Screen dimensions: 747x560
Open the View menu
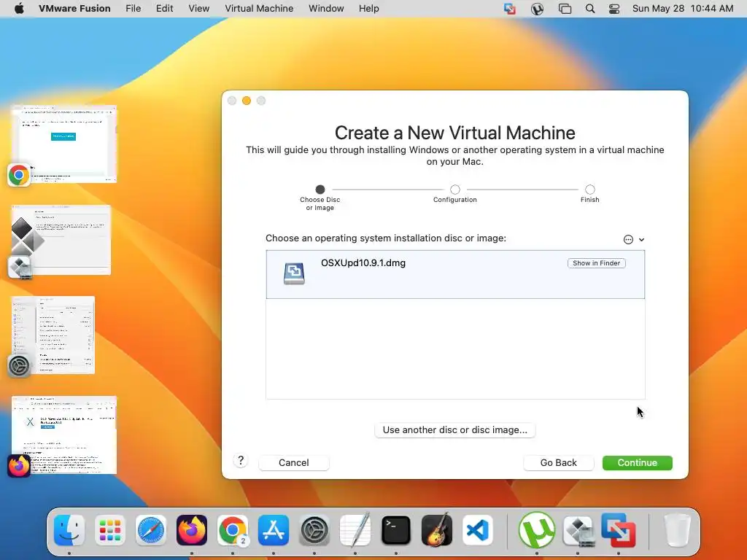point(198,9)
